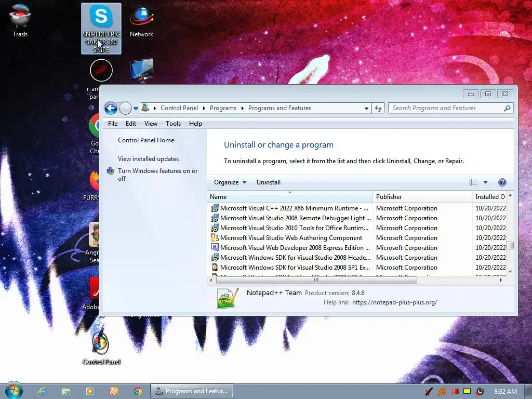Click the red checkmark tray icon

pyautogui.click(x=429, y=392)
